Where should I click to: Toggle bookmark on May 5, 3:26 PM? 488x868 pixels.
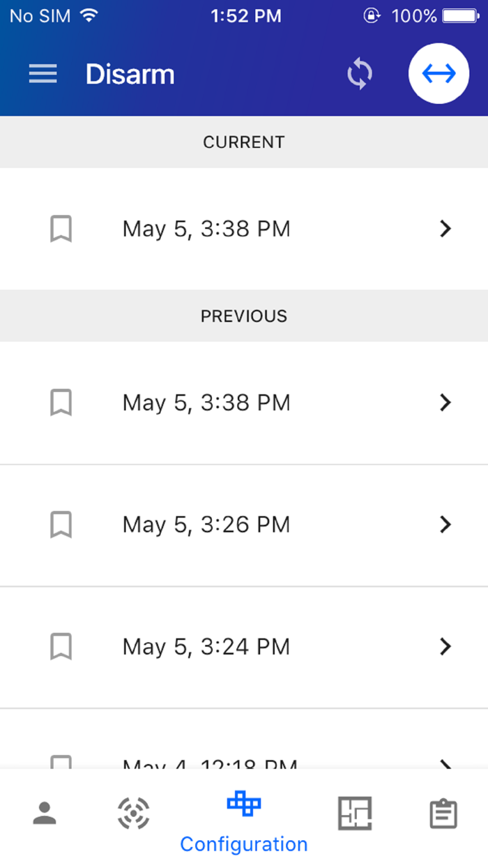pyautogui.click(x=61, y=525)
